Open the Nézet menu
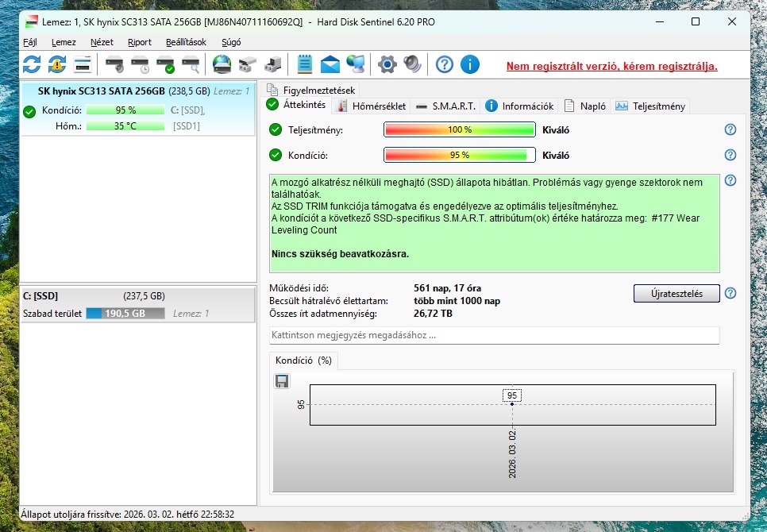The image size is (767, 532). pyautogui.click(x=102, y=42)
